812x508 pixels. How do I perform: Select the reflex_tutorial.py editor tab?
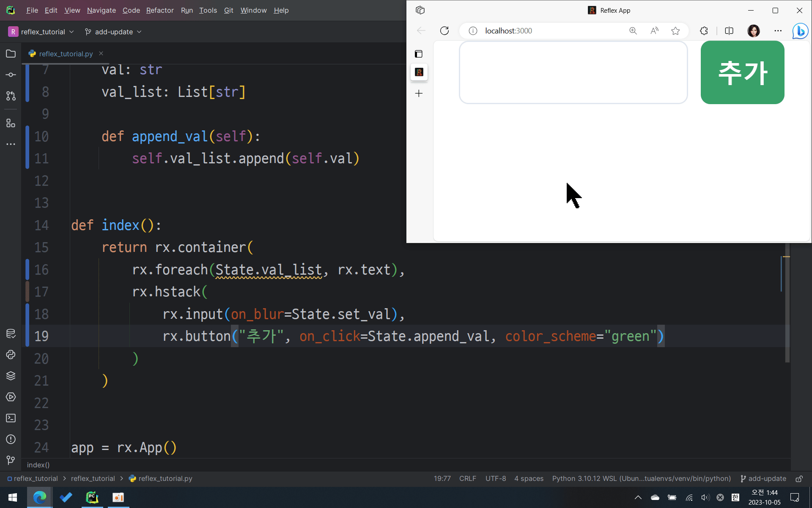[x=66, y=54]
